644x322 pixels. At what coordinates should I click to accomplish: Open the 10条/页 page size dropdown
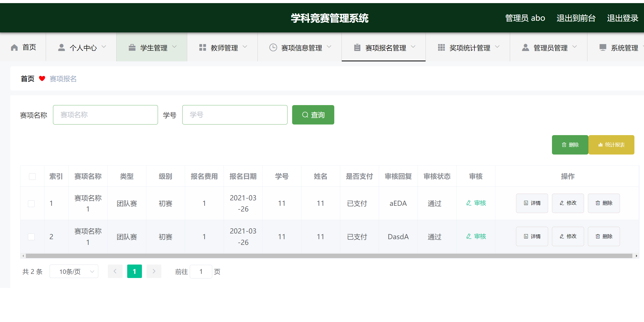pyautogui.click(x=74, y=271)
